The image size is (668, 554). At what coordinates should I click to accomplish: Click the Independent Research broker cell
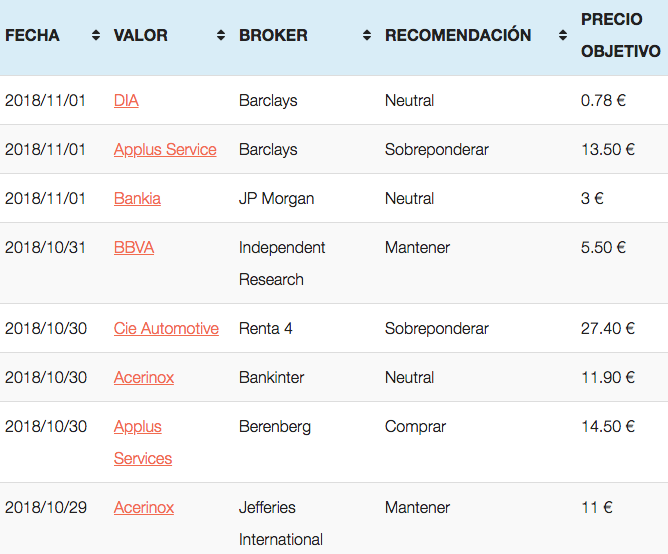coord(282,263)
